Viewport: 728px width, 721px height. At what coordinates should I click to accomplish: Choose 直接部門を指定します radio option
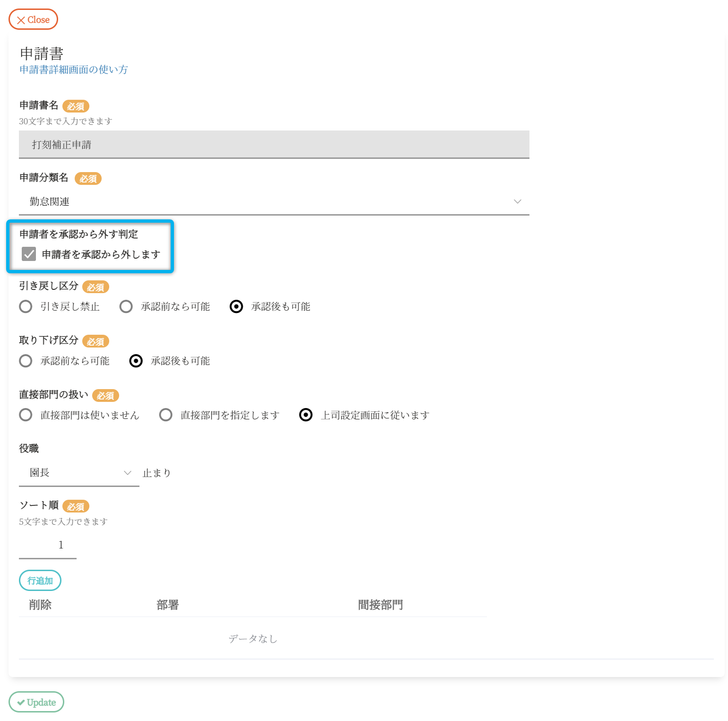click(x=166, y=415)
